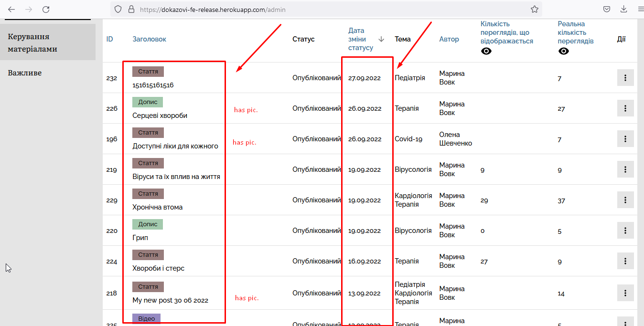
Task: Select title Доступні ліки для кожного
Action: point(175,146)
